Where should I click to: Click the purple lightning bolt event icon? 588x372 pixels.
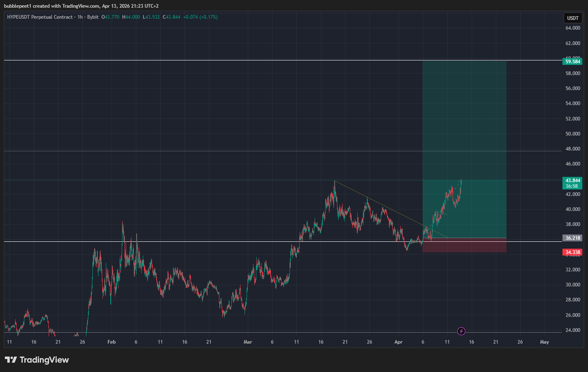(x=461, y=331)
